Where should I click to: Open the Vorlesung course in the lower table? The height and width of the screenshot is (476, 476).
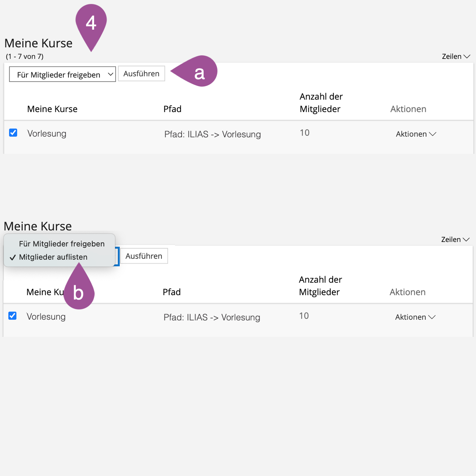click(46, 317)
